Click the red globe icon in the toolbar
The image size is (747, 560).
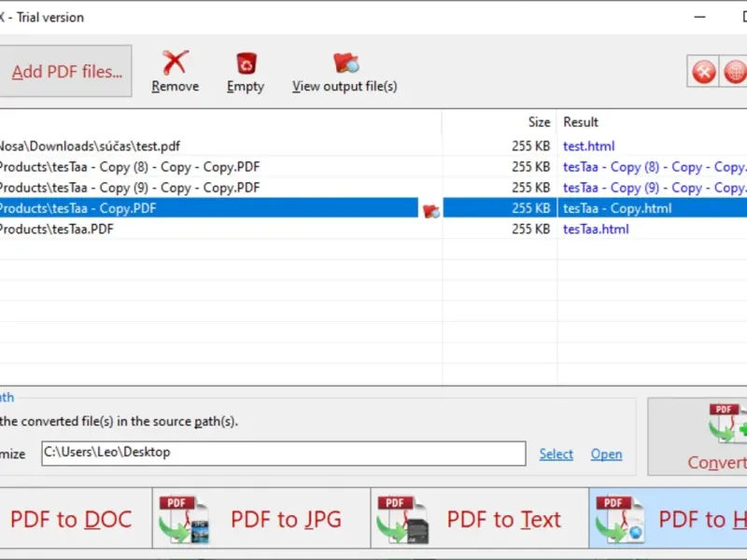735,72
